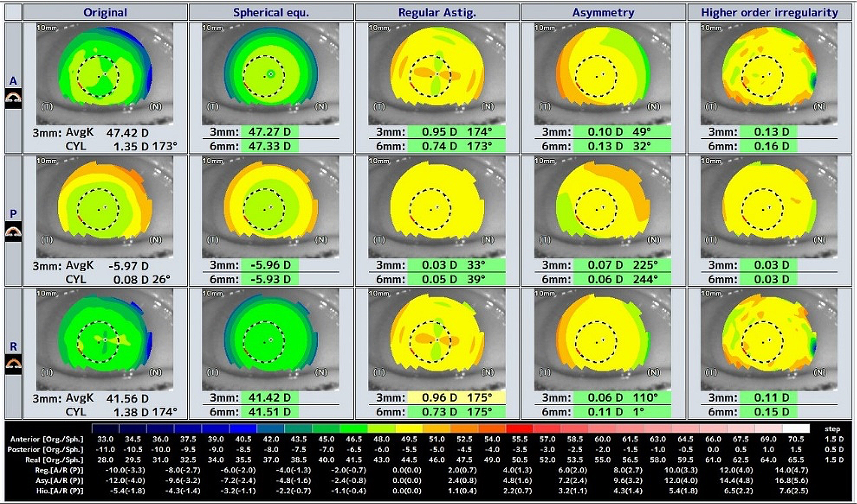857x504 pixels.
Task: Click the yellow highlighted 0.96 D 175° value
Action: point(457,398)
